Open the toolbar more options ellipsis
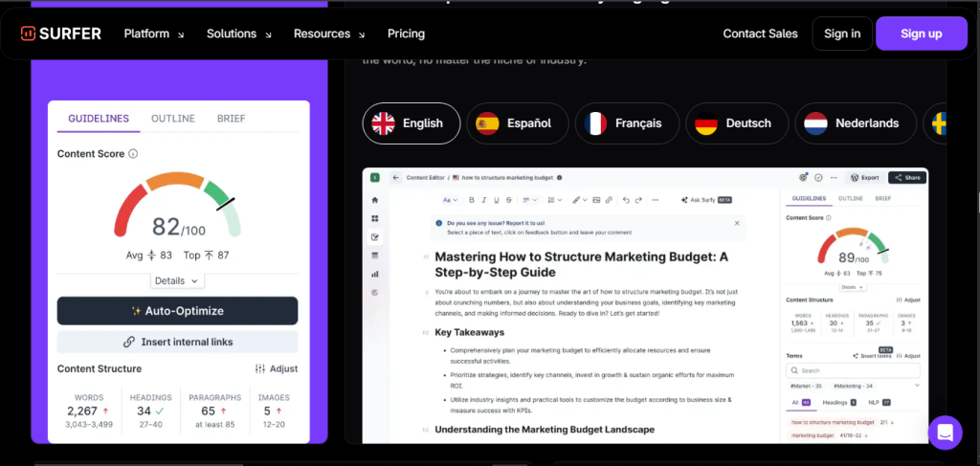The height and width of the screenshot is (466, 980). click(655, 201)
